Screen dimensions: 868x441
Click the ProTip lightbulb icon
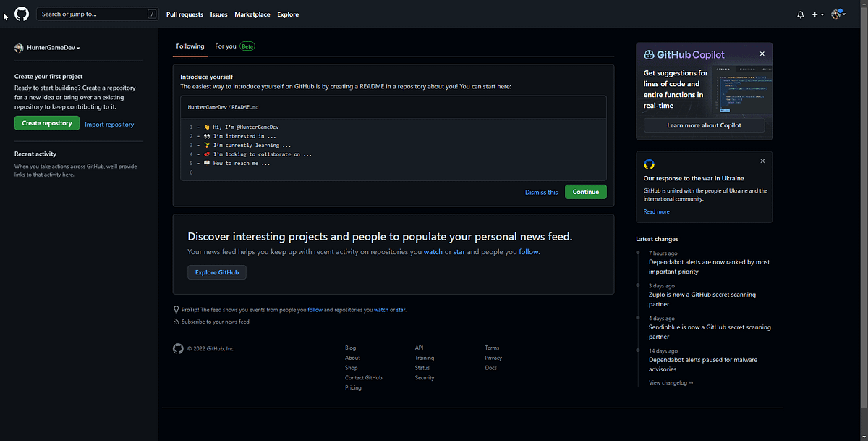176,309
